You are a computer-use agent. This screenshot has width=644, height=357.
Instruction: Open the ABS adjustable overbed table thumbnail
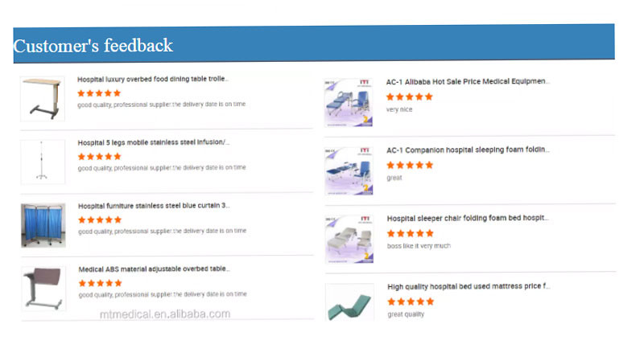pos(43,289)
